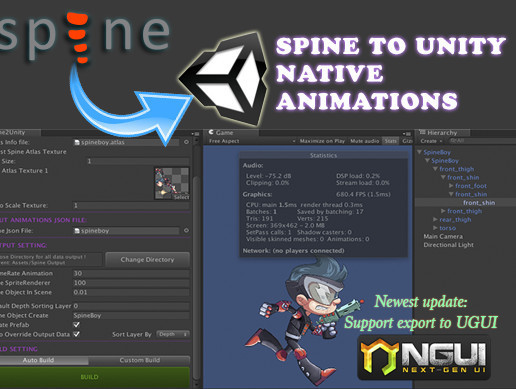This screenshot has width=516, height=389.
Task: Click the Scale Texture input field
Action: tap(131, 205)
